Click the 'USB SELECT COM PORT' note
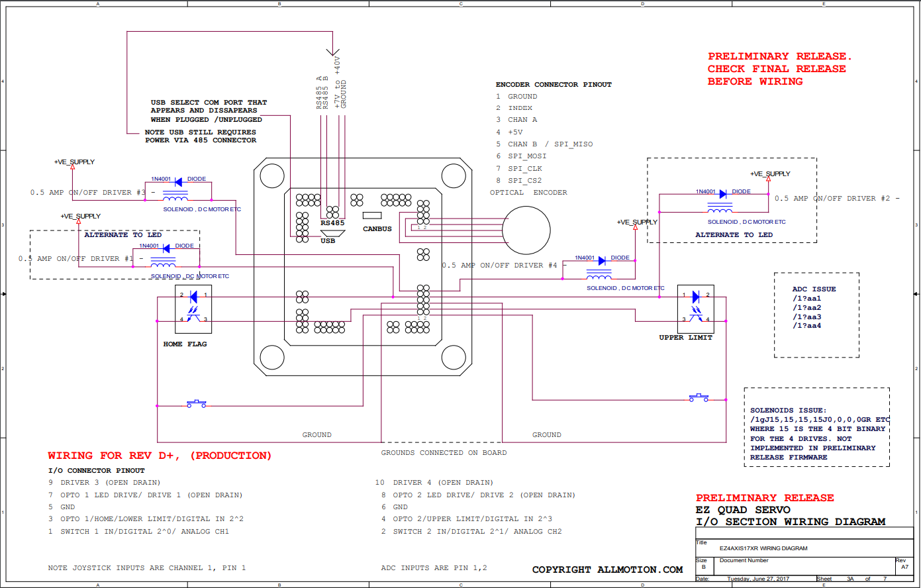 coord(209,111)
